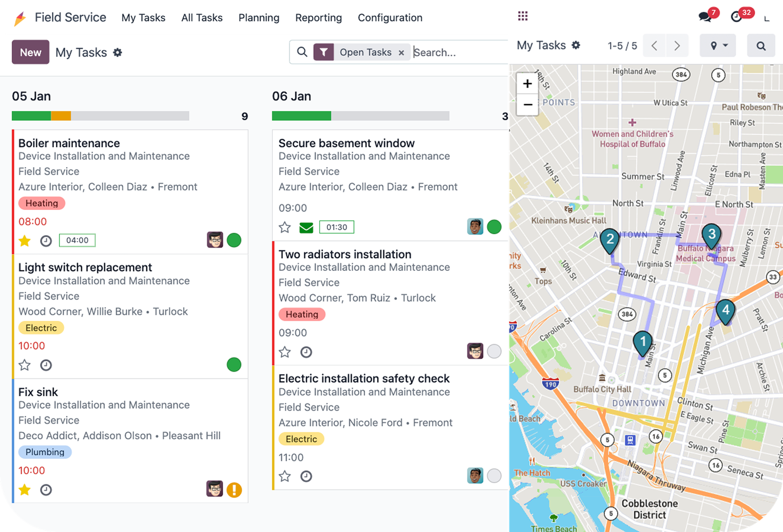Open the Planning menu
This screenshot has width=783, height=532.
tap(259, 18)
